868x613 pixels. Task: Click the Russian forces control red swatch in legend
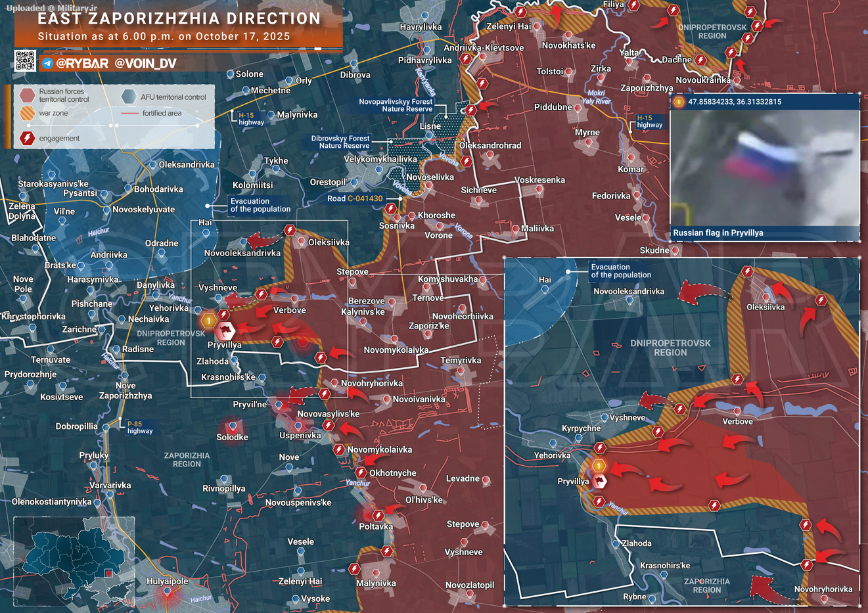[x=27, y=95]
